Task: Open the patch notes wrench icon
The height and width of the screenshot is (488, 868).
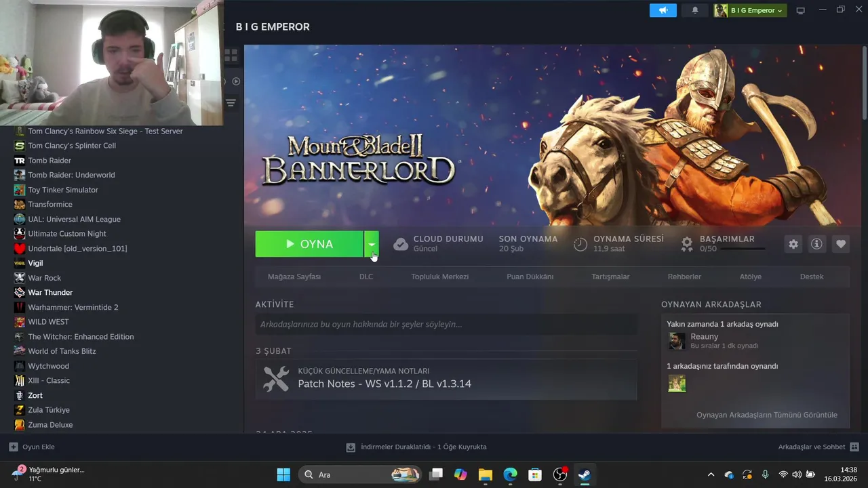Action: [276, 379]
